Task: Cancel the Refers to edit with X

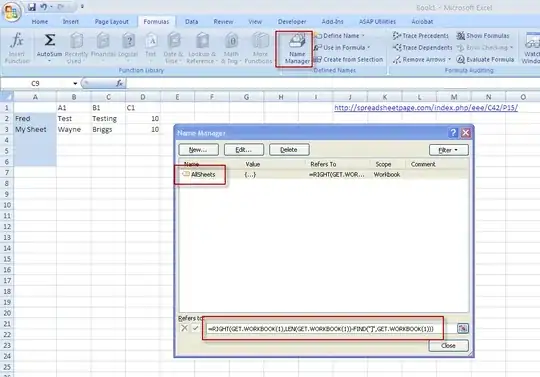Action: (x=184, y=328)
